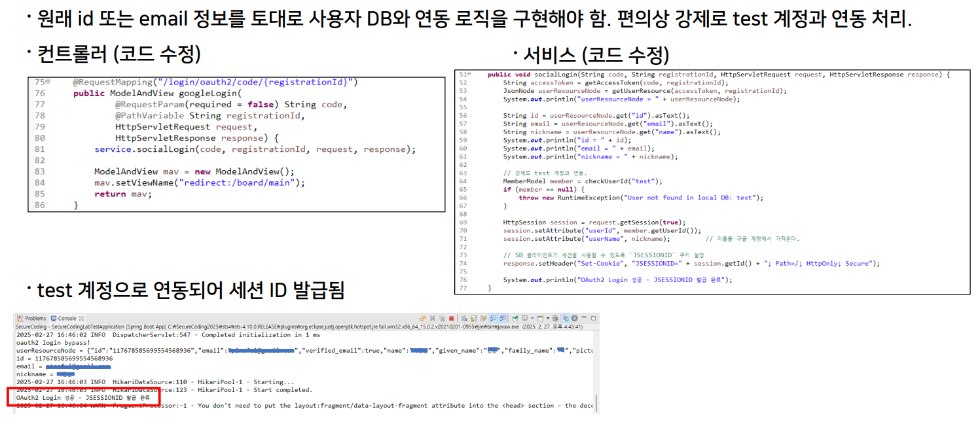Image resolution: width=980 pixels, height=426 pixels.
Task: Open dropdown arrow beside Display Selected Console
Action: pyautogui.click(x=532, y=319)
